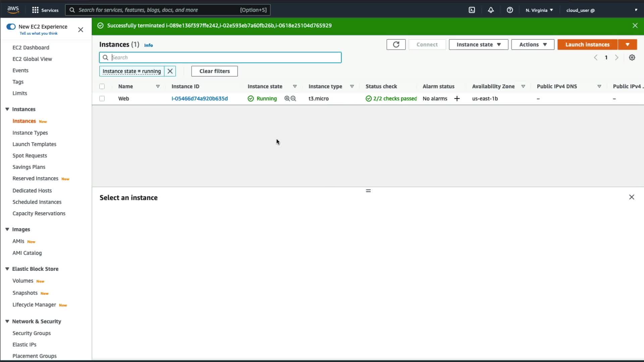Open the notifications bell
The width and height of the screenshot is (644, 362).
(x=491, y=10)
